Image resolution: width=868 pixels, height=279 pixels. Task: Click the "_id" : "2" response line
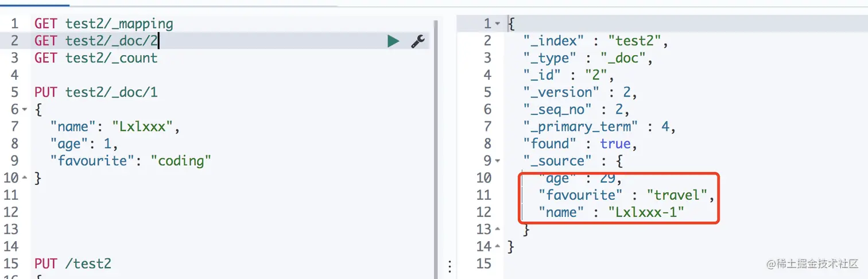coord(569,75)
